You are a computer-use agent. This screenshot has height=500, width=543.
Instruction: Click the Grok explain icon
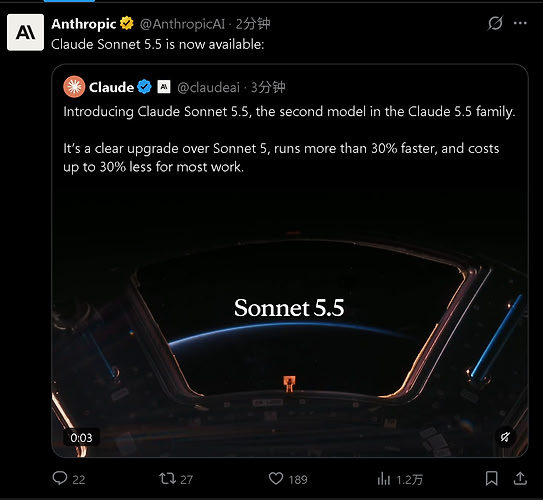495,23
